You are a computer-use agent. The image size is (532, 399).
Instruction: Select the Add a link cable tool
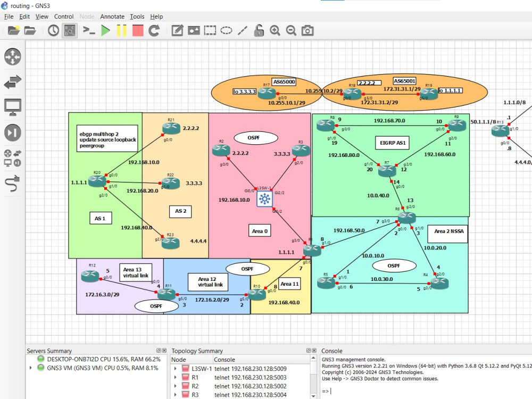pos(13,184)
